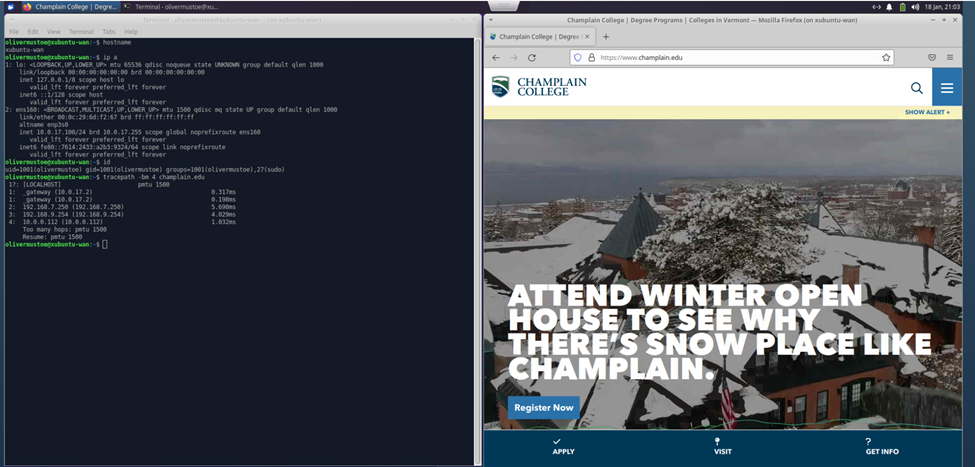The image size is (975, 467).
Task: Click 'inet 10.0.17.100/24' address line
Action: coord(140,132)
